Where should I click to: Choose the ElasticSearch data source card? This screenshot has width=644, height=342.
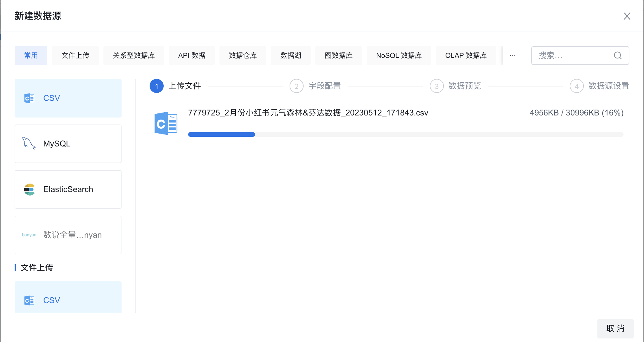coord(68,189)
